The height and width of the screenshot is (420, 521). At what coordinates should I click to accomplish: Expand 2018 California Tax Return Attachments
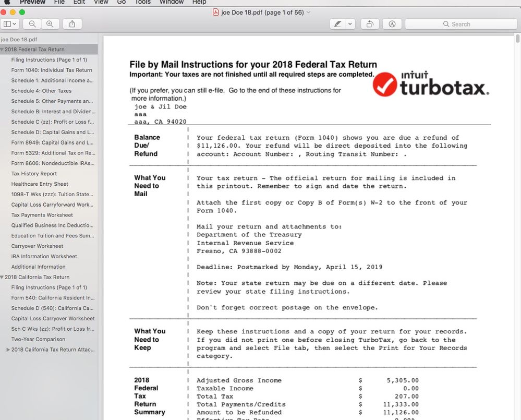click(8, 350)
